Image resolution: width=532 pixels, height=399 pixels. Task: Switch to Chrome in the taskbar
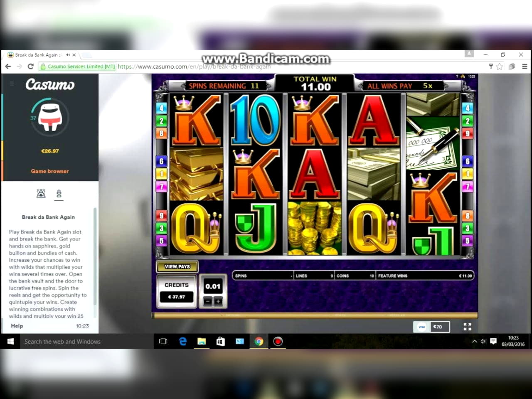tap(259, 341)
